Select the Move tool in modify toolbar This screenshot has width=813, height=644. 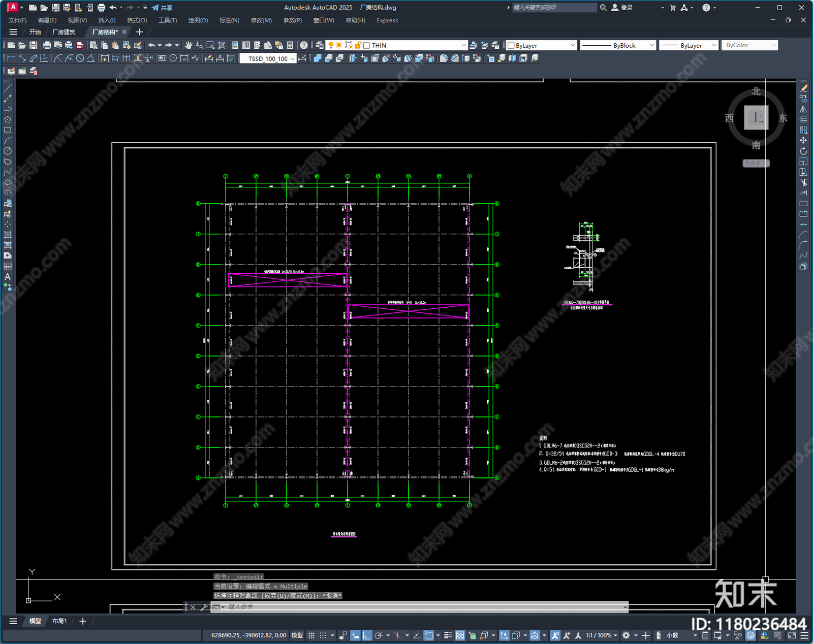tap(803, 140)
